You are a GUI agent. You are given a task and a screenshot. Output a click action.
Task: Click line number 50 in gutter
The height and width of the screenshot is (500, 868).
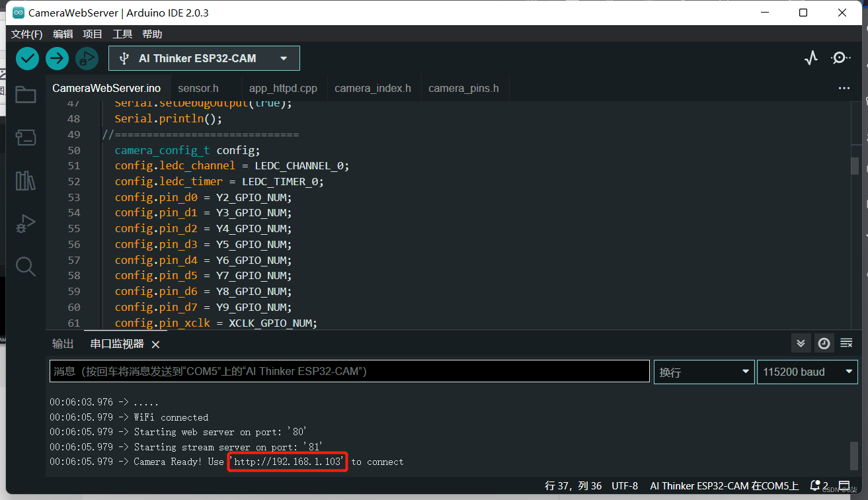(74, 150)
